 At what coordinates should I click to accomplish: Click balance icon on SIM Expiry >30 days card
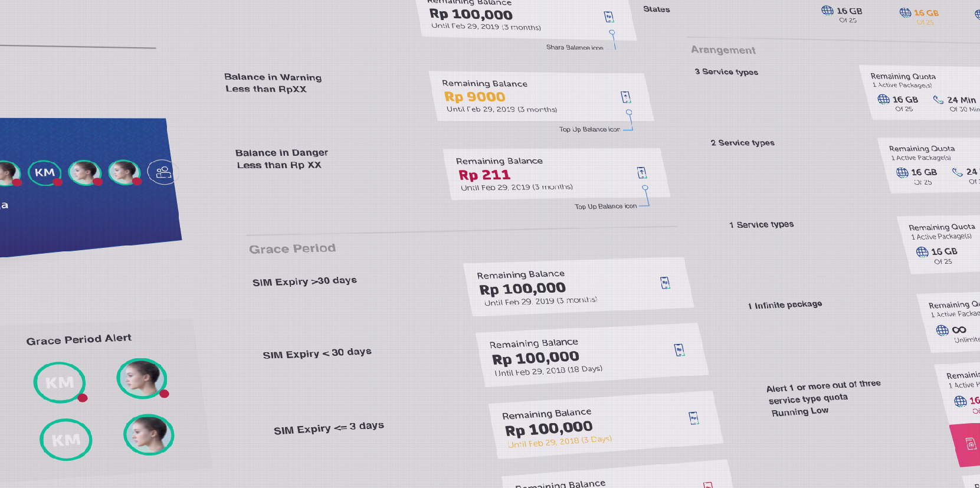(665, 283)
